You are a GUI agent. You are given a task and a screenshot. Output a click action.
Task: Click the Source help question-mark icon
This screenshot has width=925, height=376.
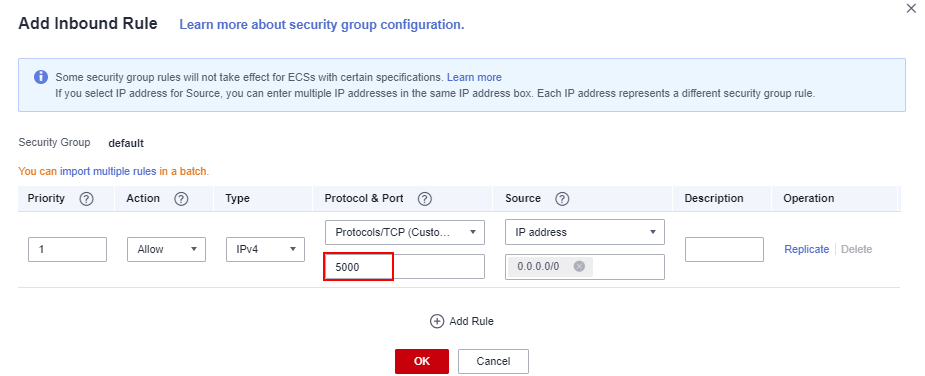(562, 200)
